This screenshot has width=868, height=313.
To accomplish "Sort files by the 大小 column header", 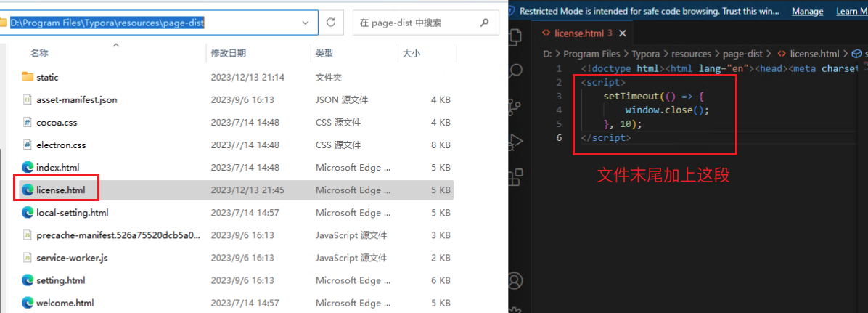I will [411, 53].
